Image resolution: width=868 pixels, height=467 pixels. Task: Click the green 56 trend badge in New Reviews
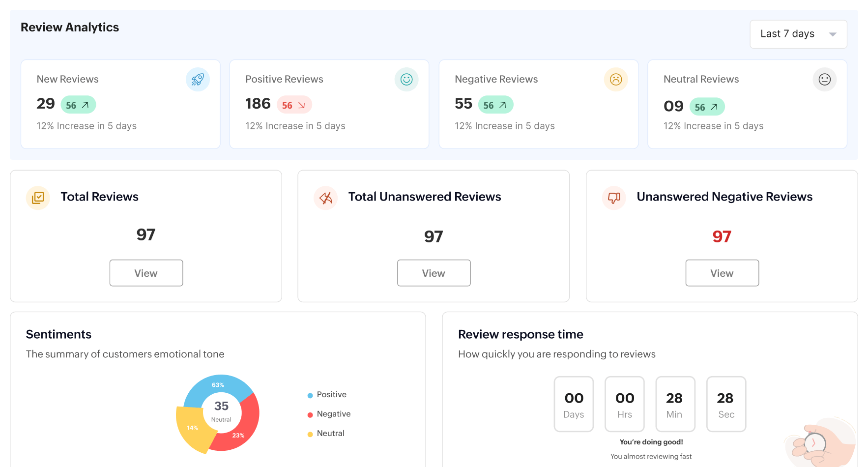point(78,105)
